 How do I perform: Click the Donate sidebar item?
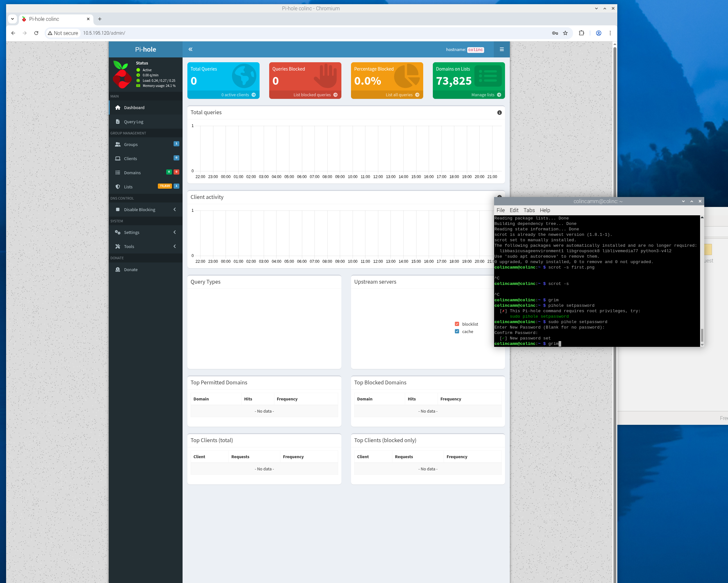tap(131, 270)
